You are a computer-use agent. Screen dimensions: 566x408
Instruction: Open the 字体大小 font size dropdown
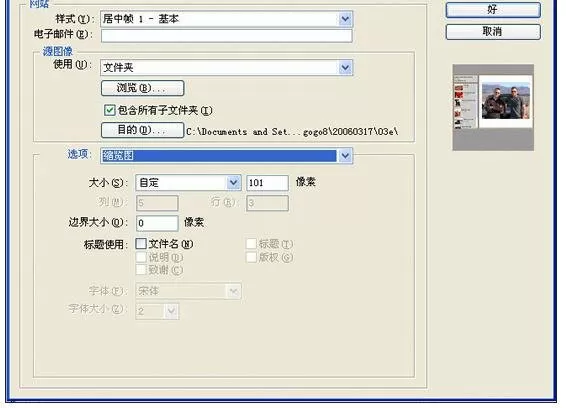[x=157, y=311]
